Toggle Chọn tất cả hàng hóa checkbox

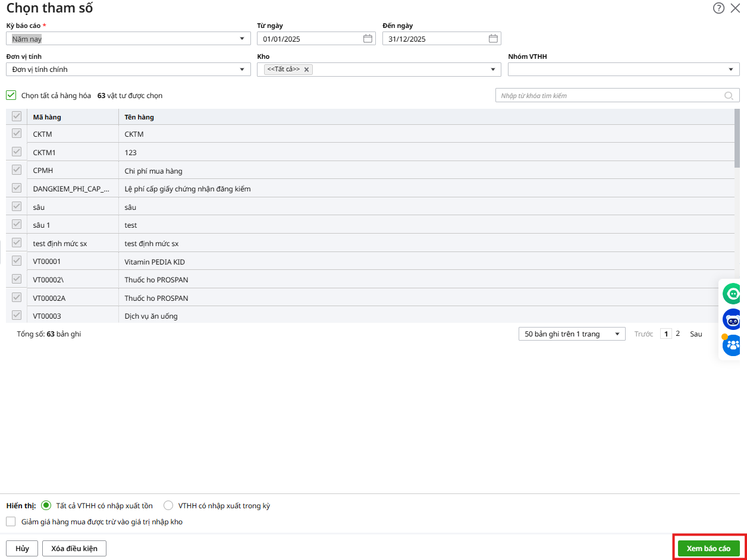[x=11, y=95]
